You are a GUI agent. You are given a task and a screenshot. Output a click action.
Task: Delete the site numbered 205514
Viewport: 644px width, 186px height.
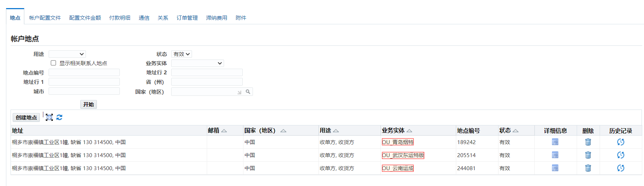pyautogui.click(x=588, y=155)
